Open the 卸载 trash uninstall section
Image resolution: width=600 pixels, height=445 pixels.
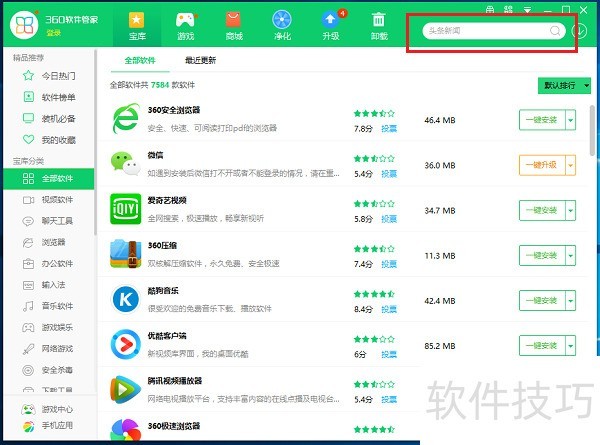coord(379,26)
